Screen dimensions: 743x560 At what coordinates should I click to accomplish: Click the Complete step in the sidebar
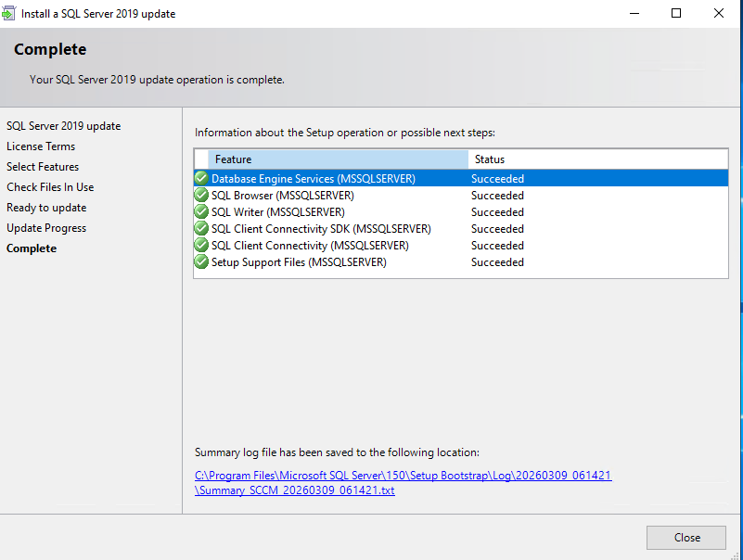[x=32, y=248]
